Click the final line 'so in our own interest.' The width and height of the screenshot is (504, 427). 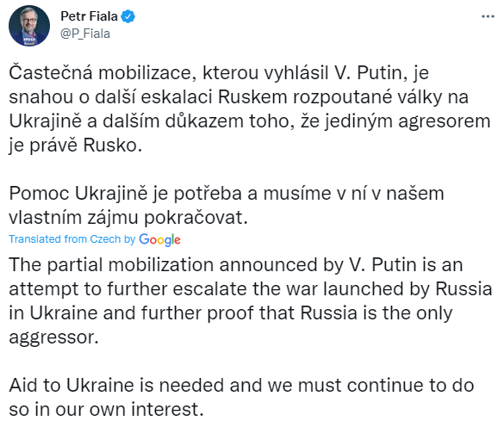tap(106, 410)
